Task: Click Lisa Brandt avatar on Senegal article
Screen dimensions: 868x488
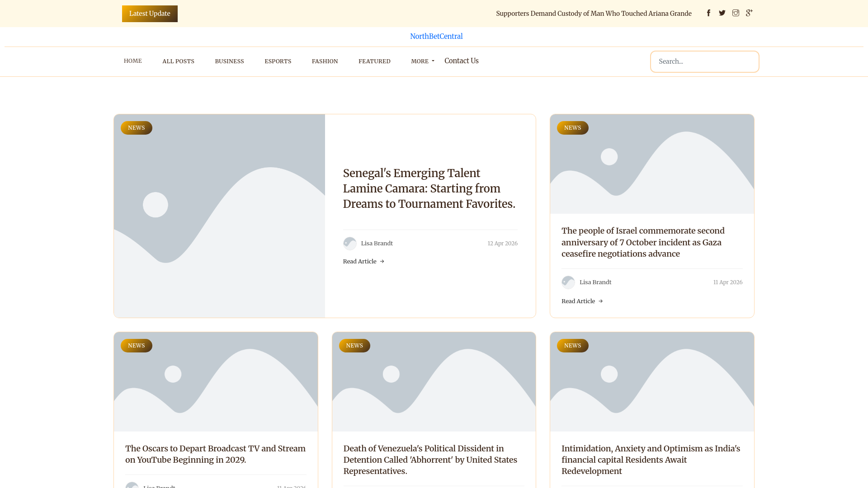Action: pos(349,244)
